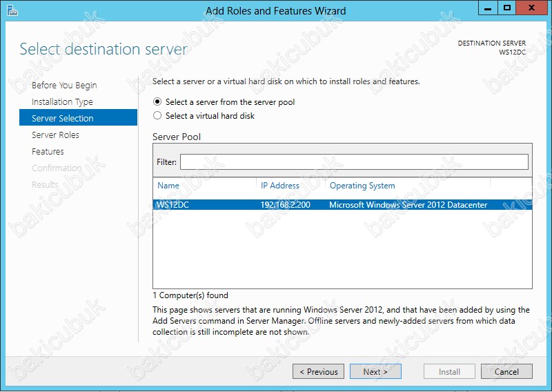Maximize the wizard window

click(x=507, y=8)
